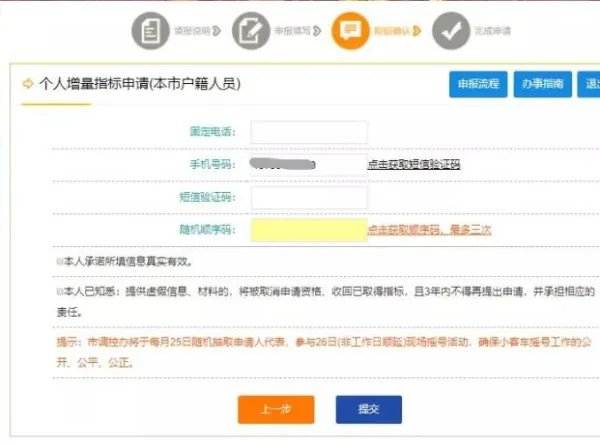Click the 固定电话 field label
This screenshot has height=444, width=600.
[x=213, y=132]
